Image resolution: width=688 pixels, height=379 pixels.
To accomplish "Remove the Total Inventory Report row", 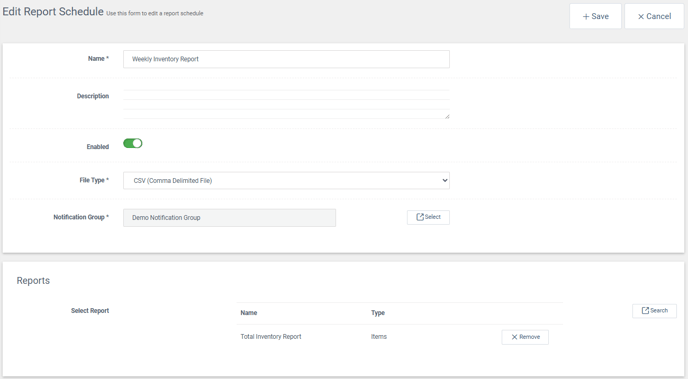I will click(525, 337).
